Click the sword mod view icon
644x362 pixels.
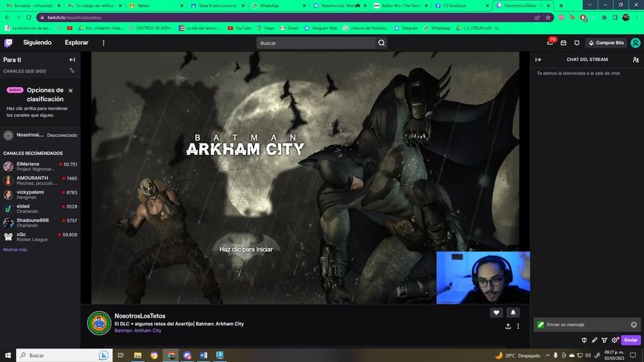pos(594,341)
